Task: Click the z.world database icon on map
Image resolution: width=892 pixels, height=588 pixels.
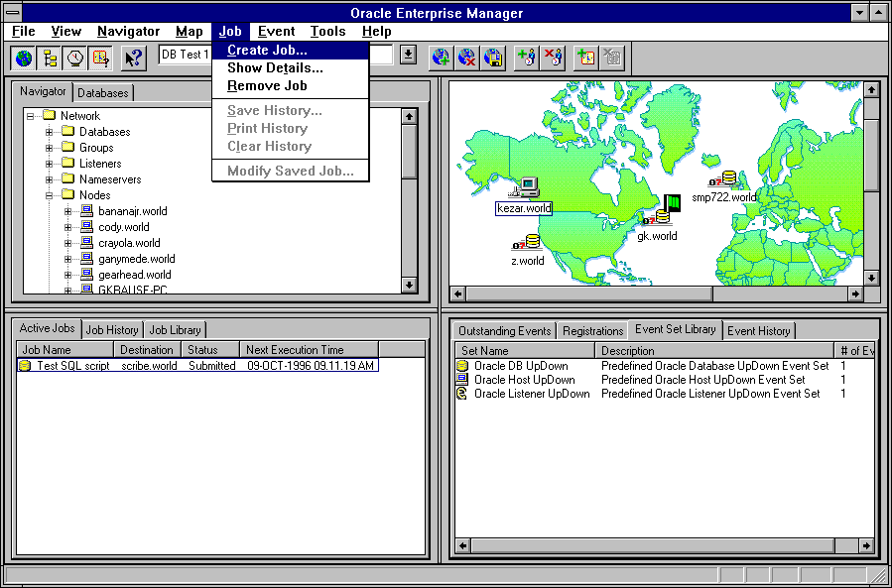Action: 531,242
